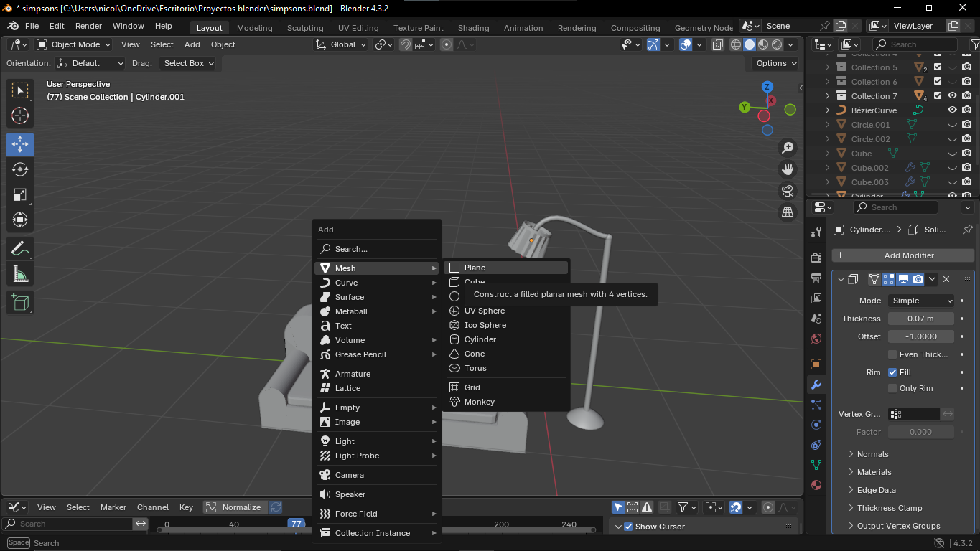Open the Render menu in top bar
Screen dimensions: 980x551
(88, 26)
